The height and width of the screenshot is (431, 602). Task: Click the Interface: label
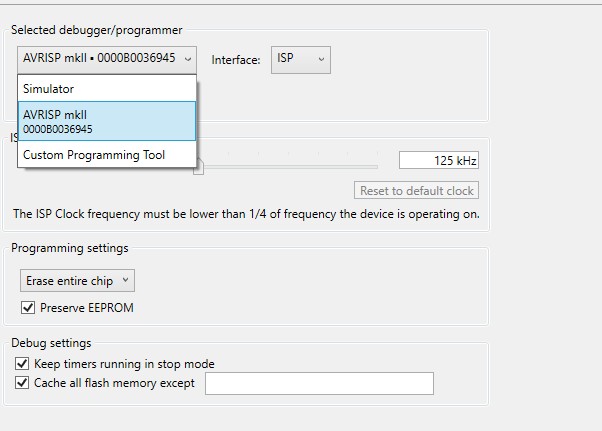(x=236, y=60)
